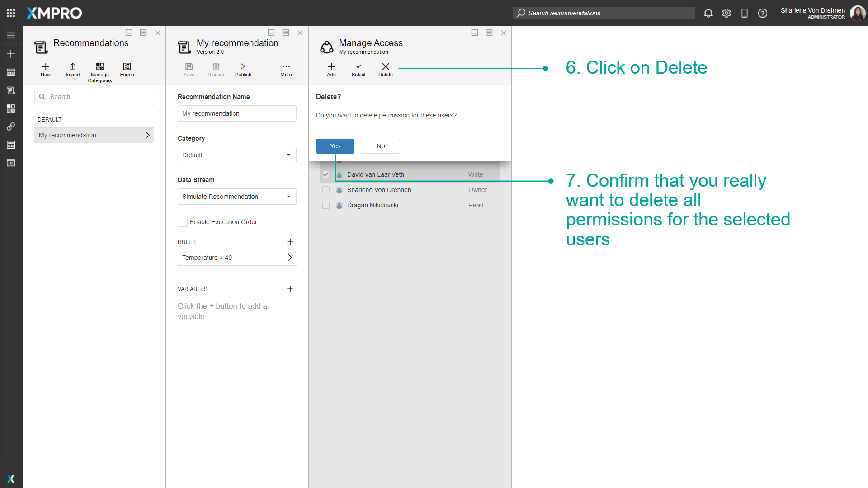Click the Import icon in Recommendations toolbar
This screenshot has width=868, height=488.
(x=72, y=69)
